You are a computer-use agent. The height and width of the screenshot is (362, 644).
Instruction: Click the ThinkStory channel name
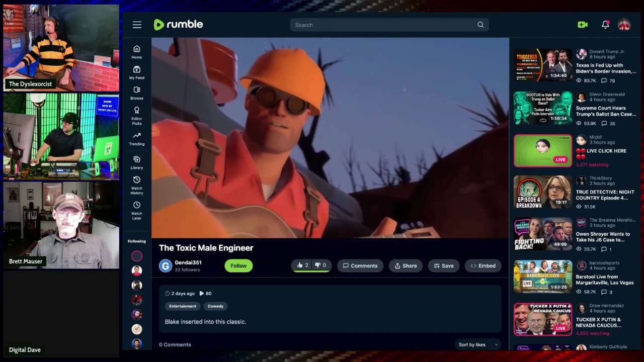pos(601,178)
